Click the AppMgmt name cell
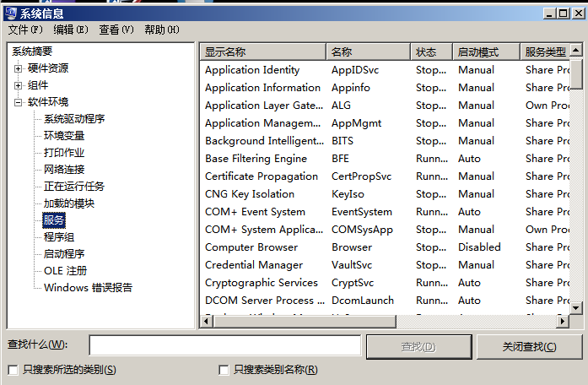Screen dimensions: 588x385 356,123
